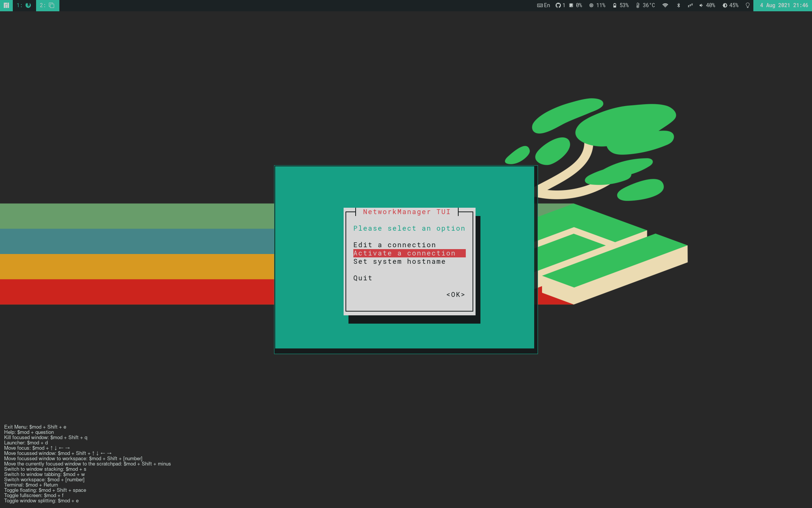
Task: Click 'Move the currently focused window to the scratchpad' hint
Action: coord(88,464)
